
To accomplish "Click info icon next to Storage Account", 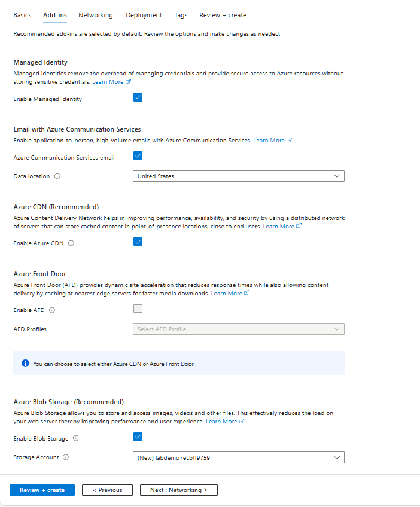I will pyautogui.click(x=66, y=457).
